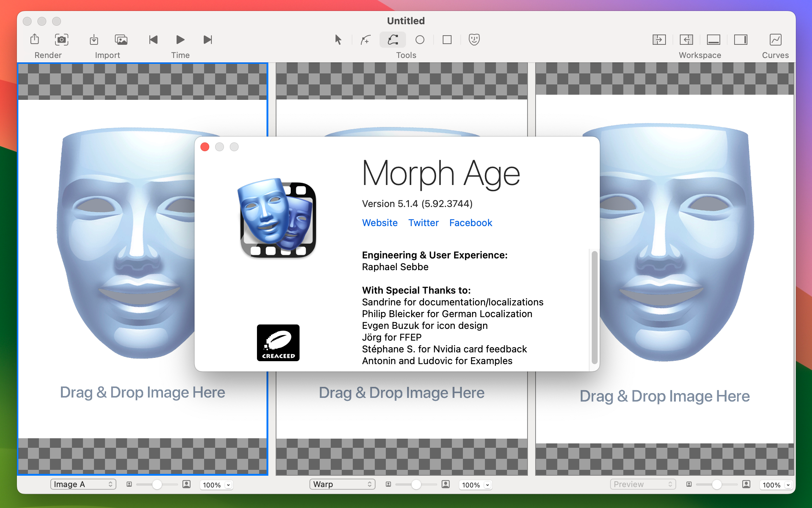Click the large zoom-in icon in right pane
This screenshot has height=508, width=812.
coord(746,485)
